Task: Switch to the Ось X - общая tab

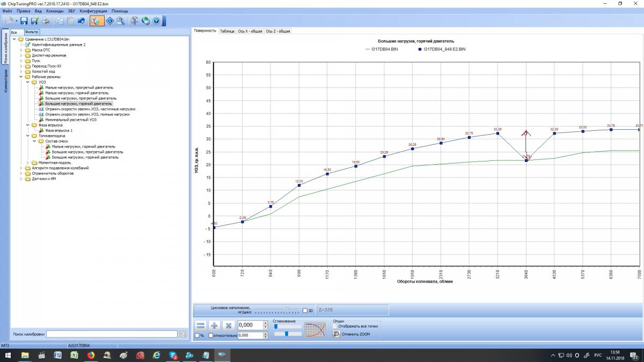Action: [250, 31]
